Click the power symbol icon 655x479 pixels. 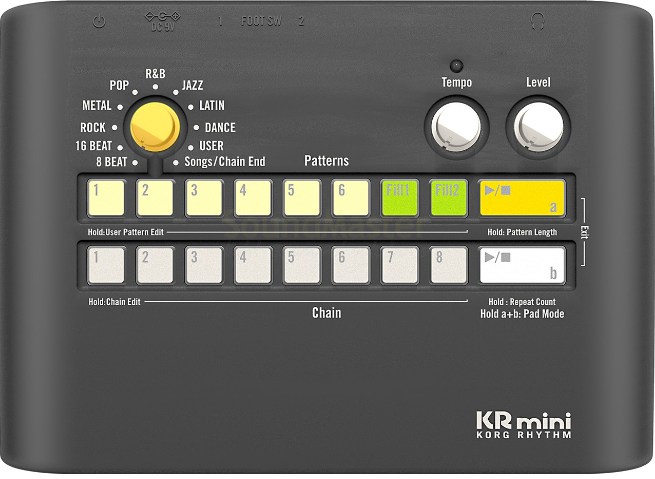[99, 21]
